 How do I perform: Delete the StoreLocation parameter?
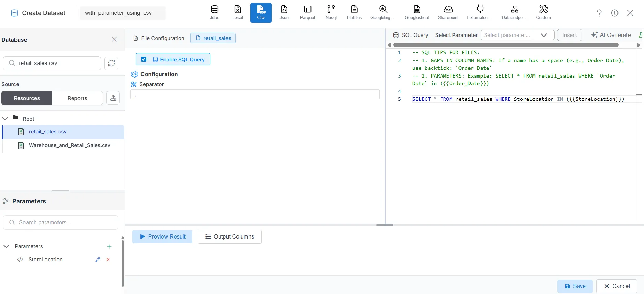[x=108, y=260]
